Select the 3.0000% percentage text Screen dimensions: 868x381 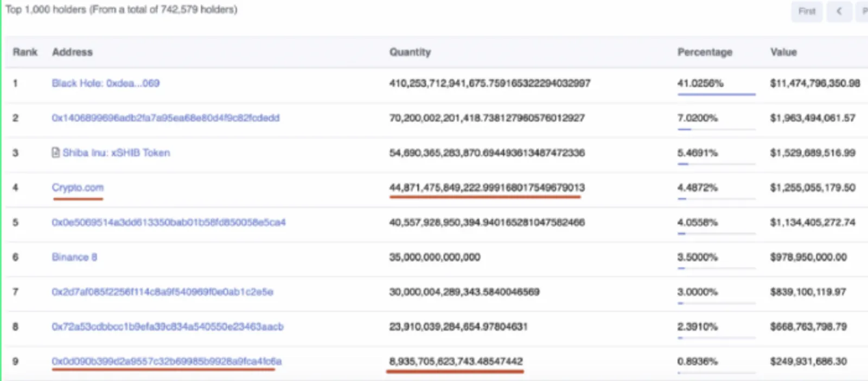pos(697,292)
